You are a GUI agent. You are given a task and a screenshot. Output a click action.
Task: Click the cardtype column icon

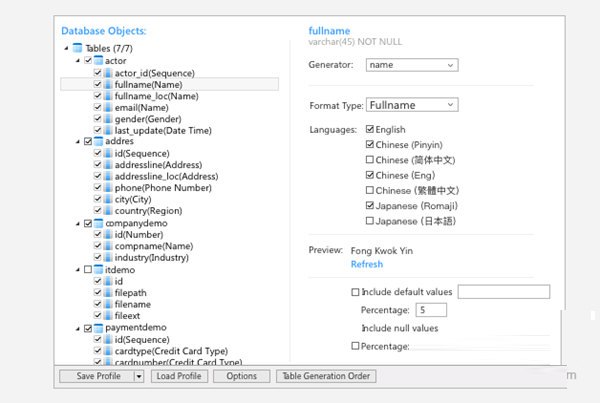tap(108, 351)
